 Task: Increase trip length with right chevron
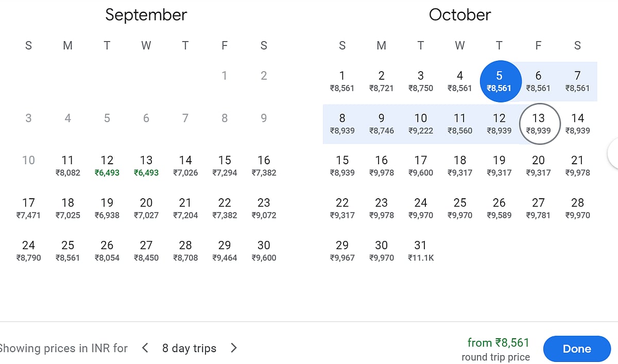coord(234,348)
